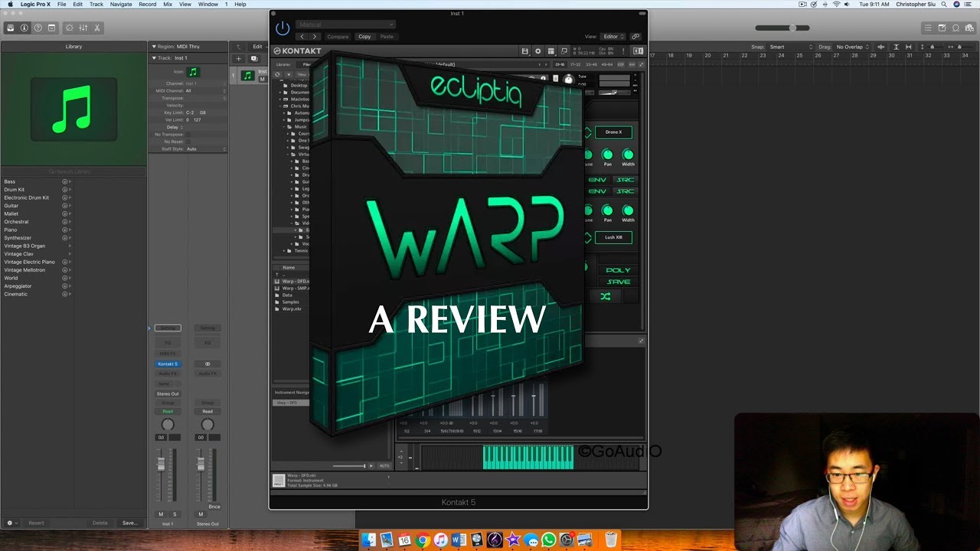This screenshot has height=551, width=980.
Task: Open WhatsApp from the dock
Action: pos(548,540)
